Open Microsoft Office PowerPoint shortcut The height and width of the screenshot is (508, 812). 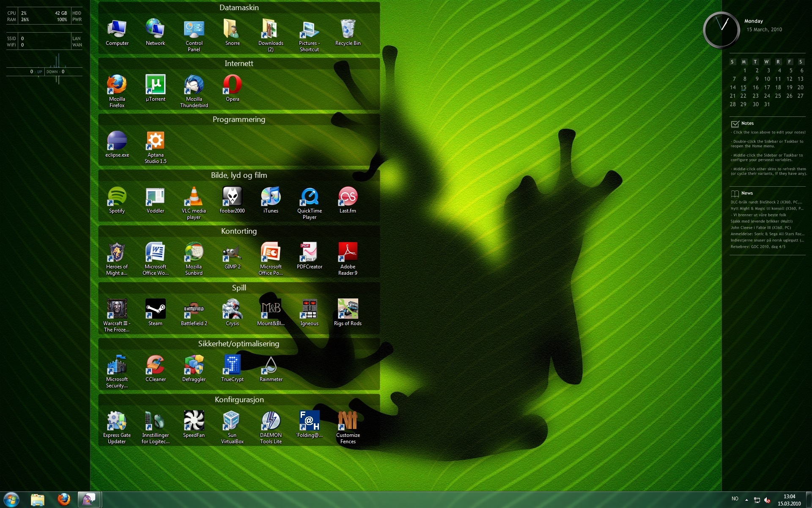(x=271, y=259)
